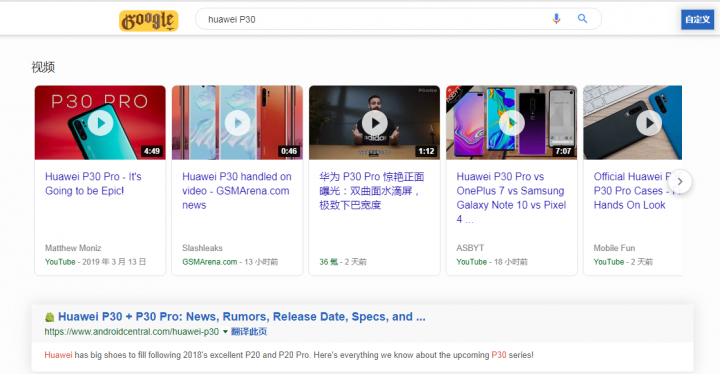Expand the dropdown arrow next to the URL

pos(225,332)
